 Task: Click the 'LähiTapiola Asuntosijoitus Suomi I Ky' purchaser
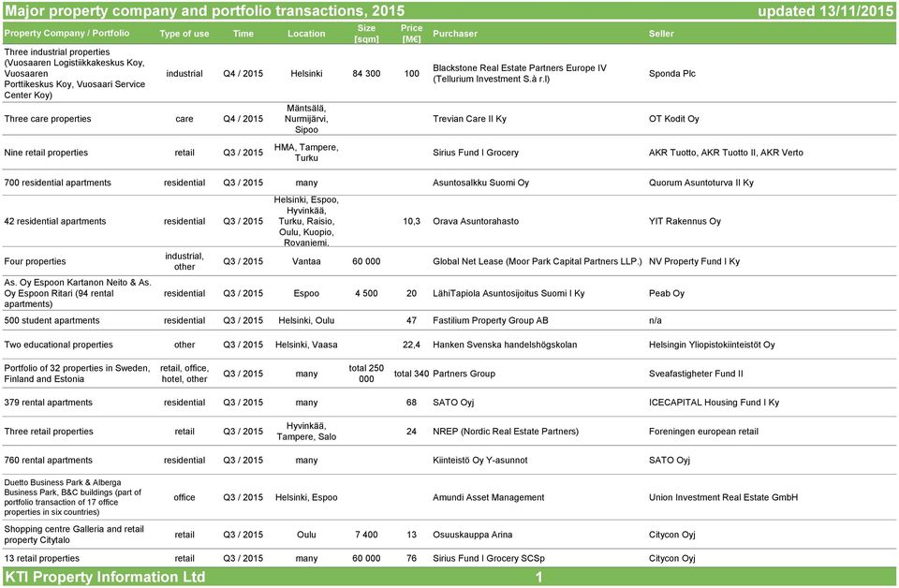pos(508,293)
